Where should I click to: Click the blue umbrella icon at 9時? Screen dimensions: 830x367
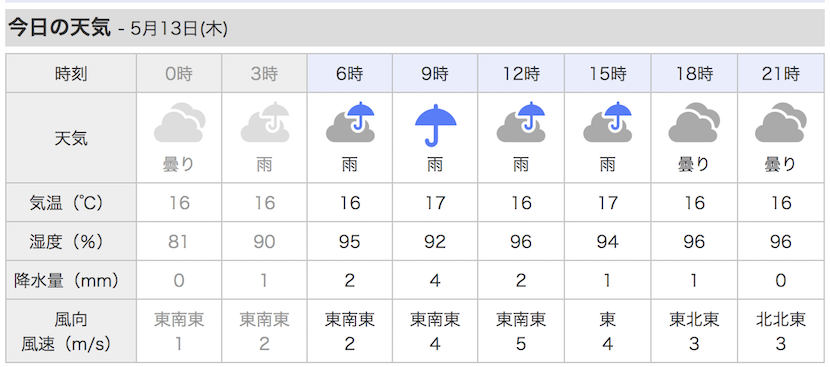point(436,124)
